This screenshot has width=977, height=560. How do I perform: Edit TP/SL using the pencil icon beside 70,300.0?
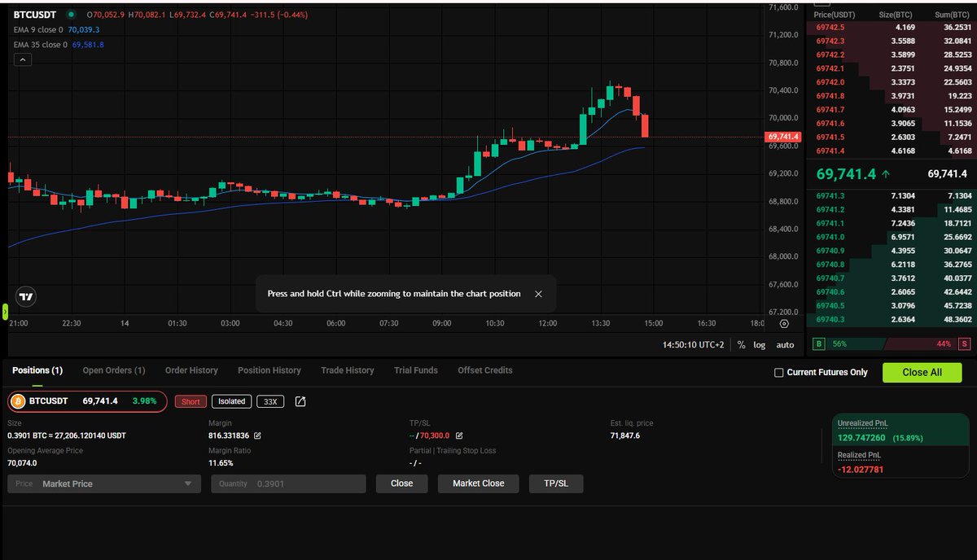(x=459, y=435)
